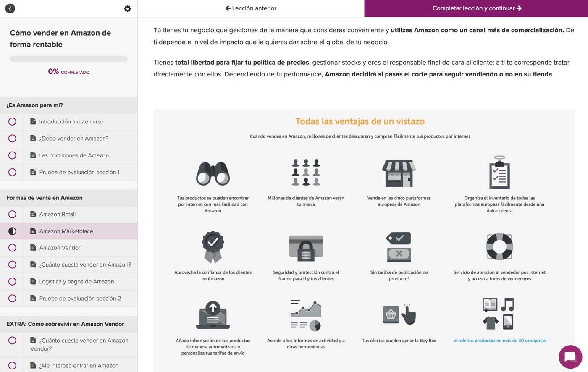Collapse EXTRA: Cómo sobrevivir en Amazon Vendor section
588x372 pixels.
tap(68, 324)
